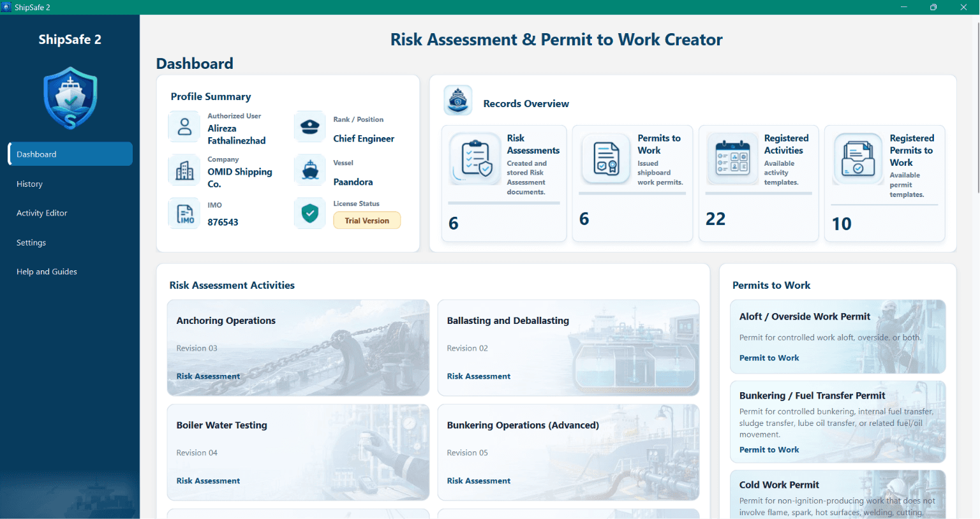The width and height of the screenshot is (980, 519).
Task: Click Risk Assessment & Permit to Work Creator title
Action: (x=556, y=40)
